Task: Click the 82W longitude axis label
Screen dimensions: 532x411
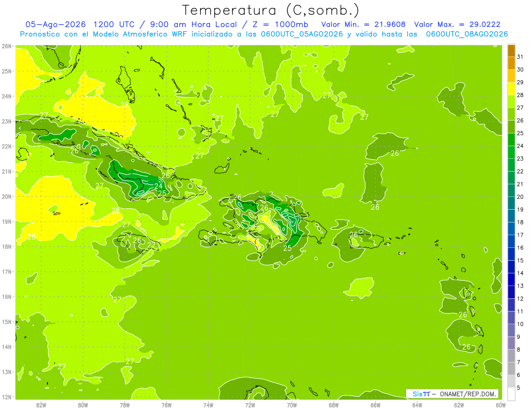Action: (41, 405)
